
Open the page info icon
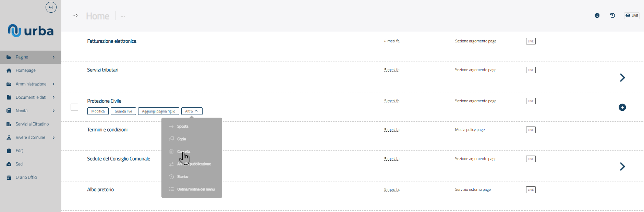click(597, 15)
